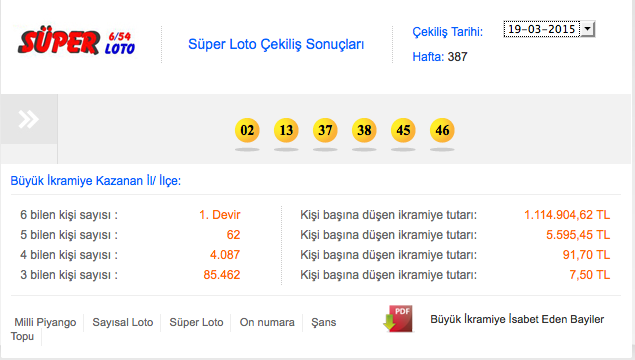This screenshot has width=635, height=360.
Task: Click the Büyük İkramiye Kazanan İl/İlçe heading
Action: (x=96, y=181)
